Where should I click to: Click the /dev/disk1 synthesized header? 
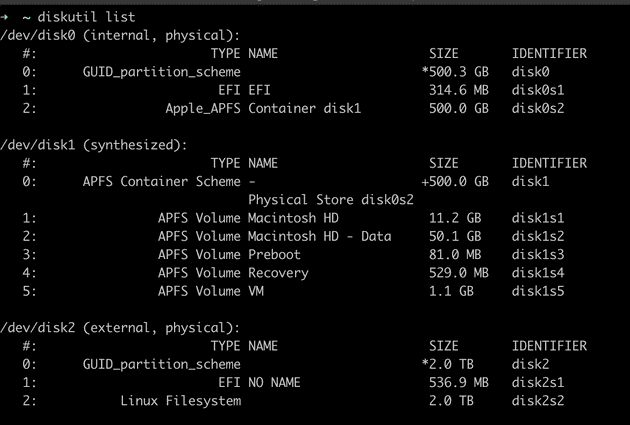click(x=94, y=145)
